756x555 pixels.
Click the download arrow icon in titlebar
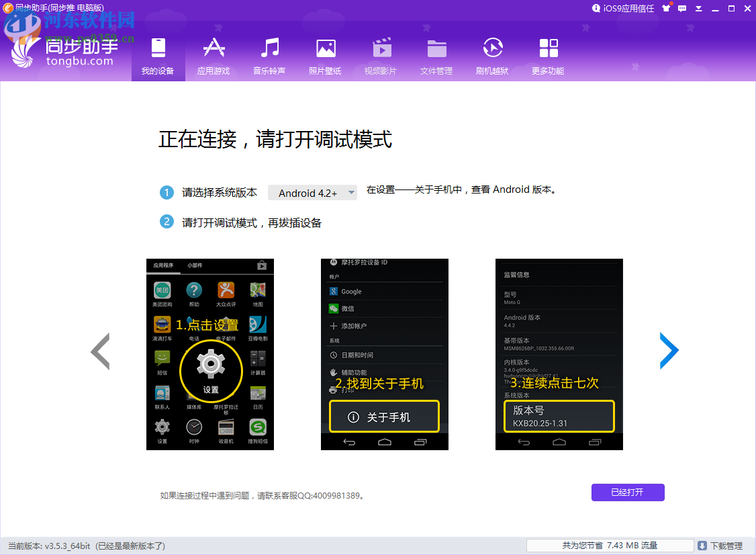699,8
